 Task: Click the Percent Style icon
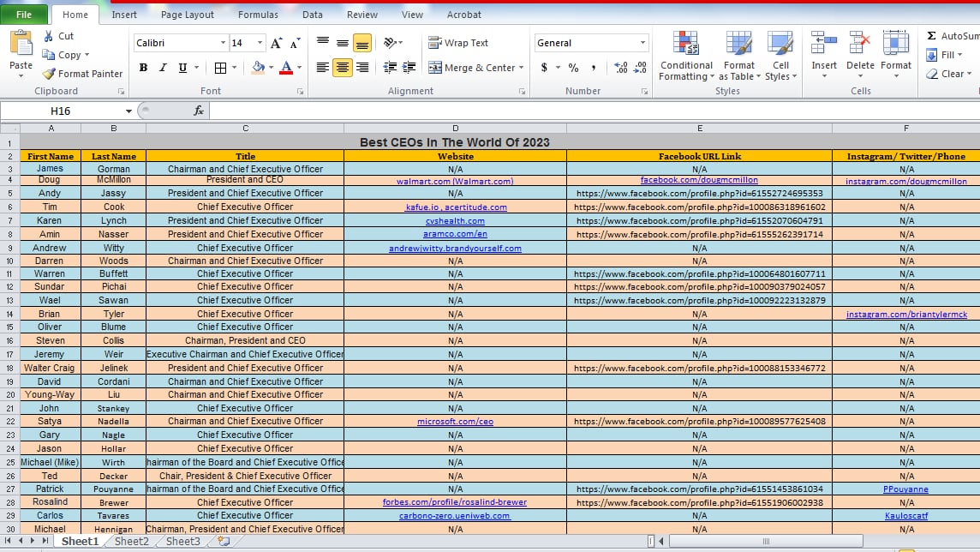573,68
